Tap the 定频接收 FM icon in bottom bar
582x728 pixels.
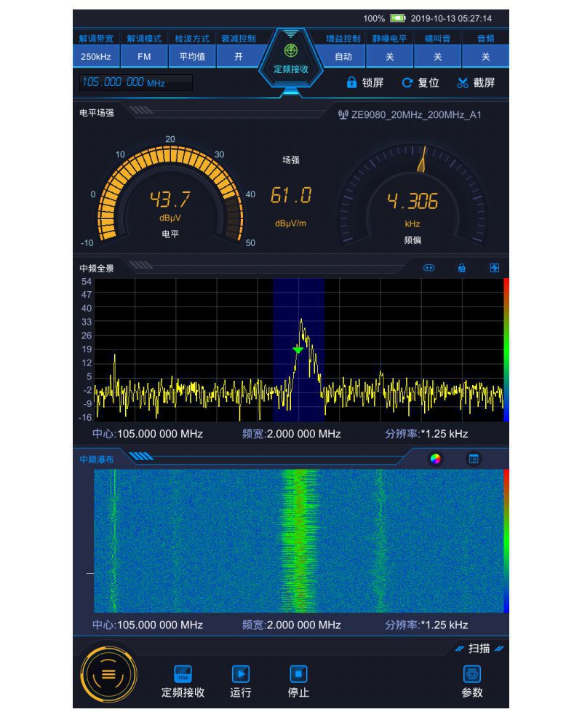pyautogui.click(x=183, y=674)
